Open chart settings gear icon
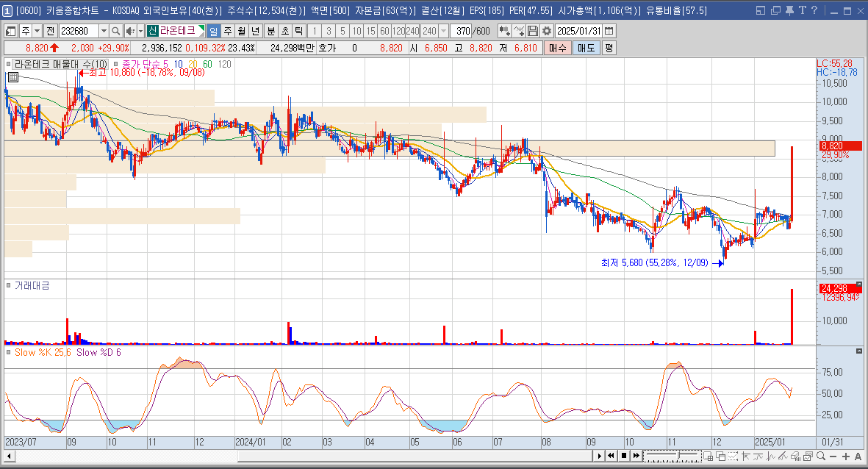The width and height of the screenshot is (868, 469). coord(546,31)
